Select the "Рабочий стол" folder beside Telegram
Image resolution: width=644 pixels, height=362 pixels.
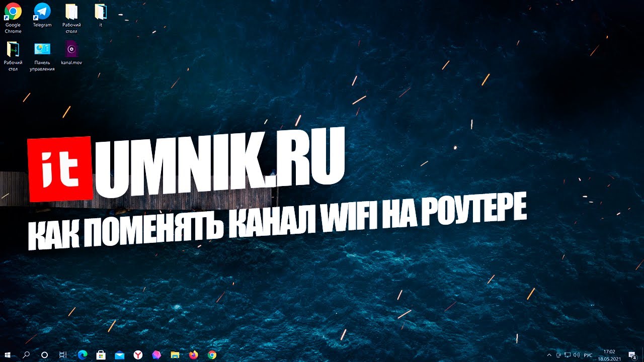(71, 18)
